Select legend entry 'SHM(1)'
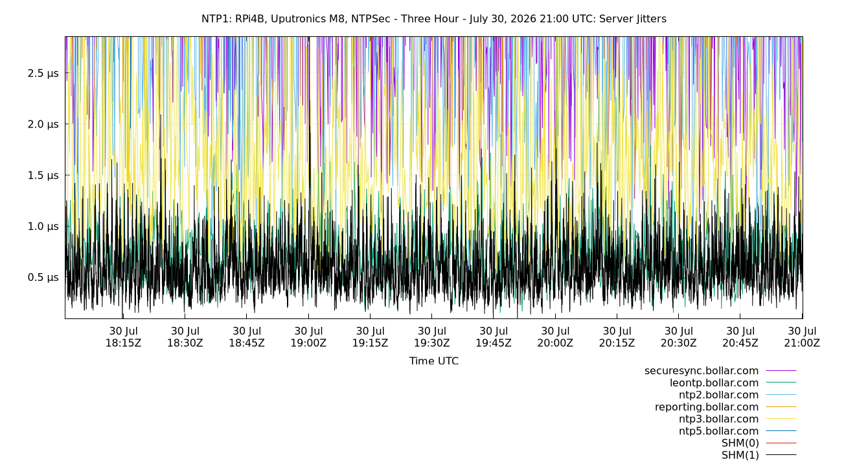This screenshot has width=868, height=466. [740, 455]
